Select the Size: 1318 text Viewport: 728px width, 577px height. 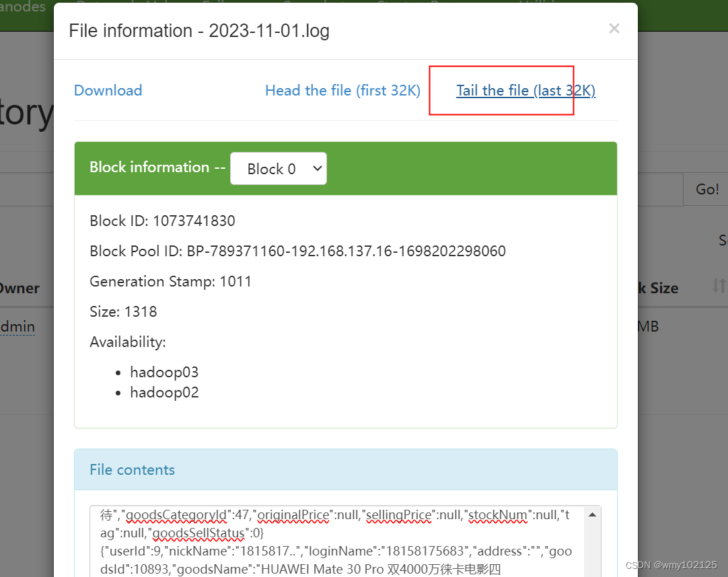(x=123, y=311)
